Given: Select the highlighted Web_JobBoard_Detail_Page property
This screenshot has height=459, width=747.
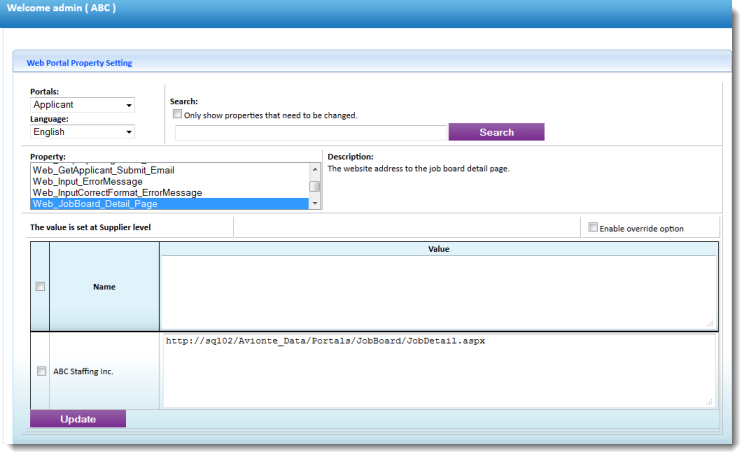Looking at the screenshot, I should 95,204.
